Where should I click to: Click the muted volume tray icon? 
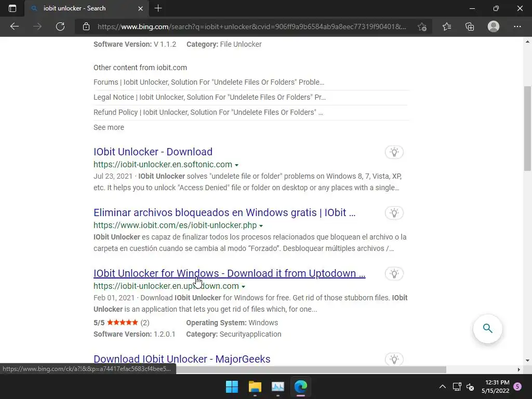pyautogui.click(x=470, y=387)
